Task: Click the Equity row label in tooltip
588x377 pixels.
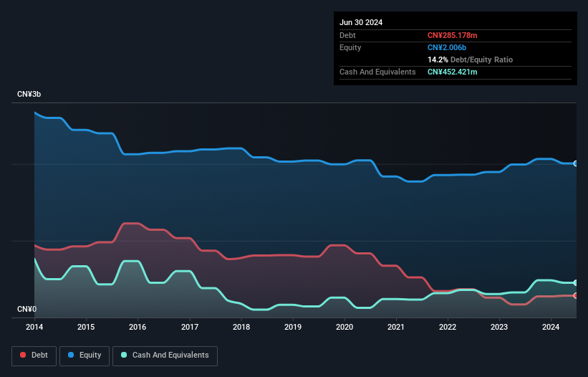Action: [350, 47]
